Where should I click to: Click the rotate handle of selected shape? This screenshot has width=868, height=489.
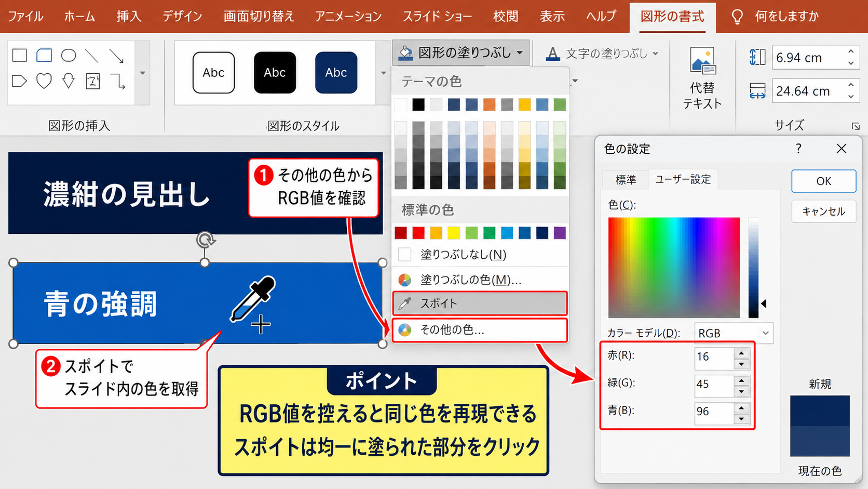click(206, 240)
